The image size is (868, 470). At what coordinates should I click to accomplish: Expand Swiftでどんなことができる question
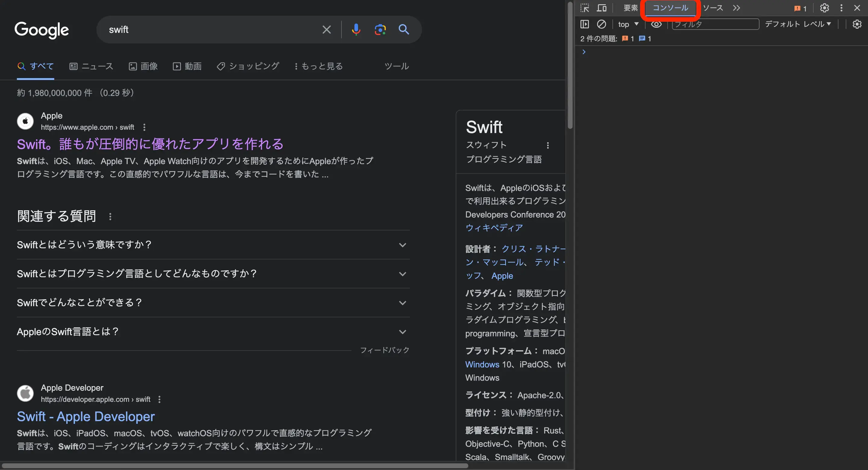[x=213, y=303]
